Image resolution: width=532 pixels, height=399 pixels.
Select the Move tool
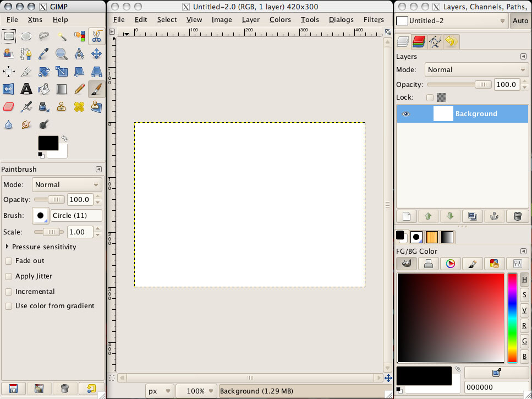[x=97, y=54]
